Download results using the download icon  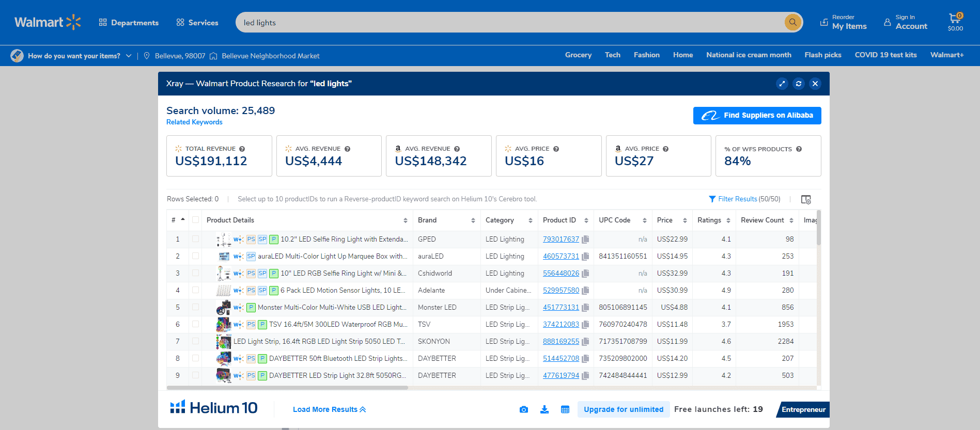click(545, 409)
